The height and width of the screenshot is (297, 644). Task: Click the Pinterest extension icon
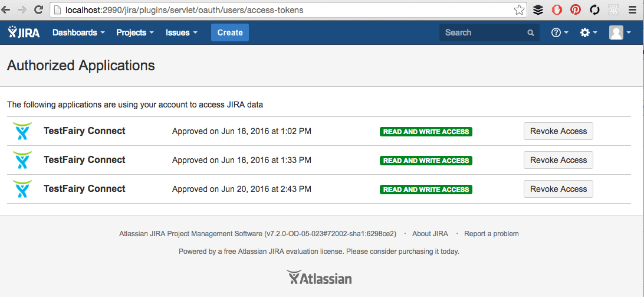pyautogui.click(x=576, y=10)
